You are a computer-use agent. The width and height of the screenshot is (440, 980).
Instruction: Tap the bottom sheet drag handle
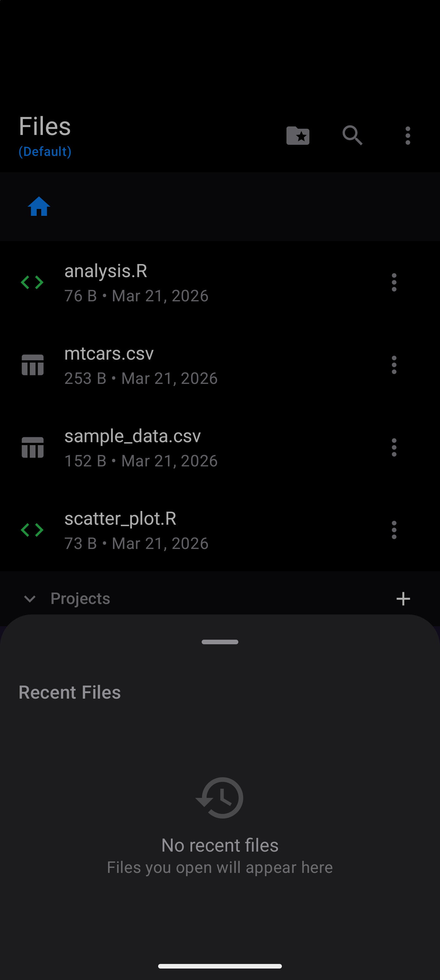click(220, 642)
